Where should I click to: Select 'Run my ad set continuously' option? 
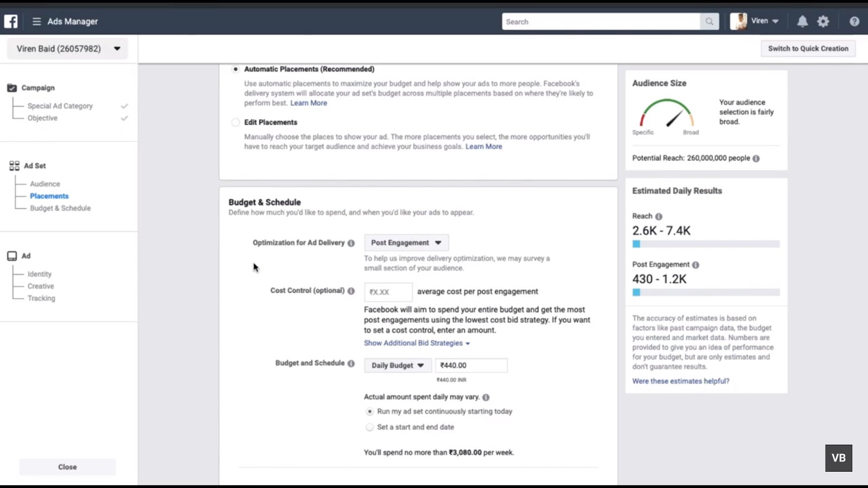tap(369, 412)
